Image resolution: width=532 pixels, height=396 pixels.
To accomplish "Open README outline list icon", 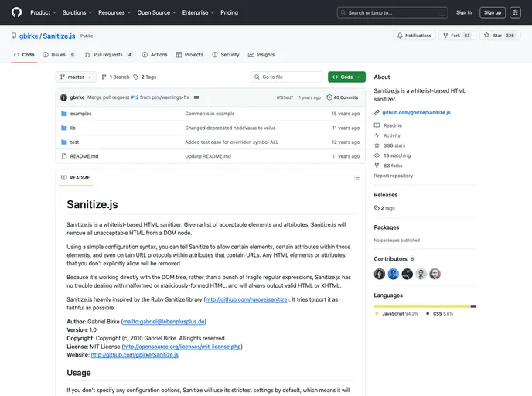I will click(356, 177).
